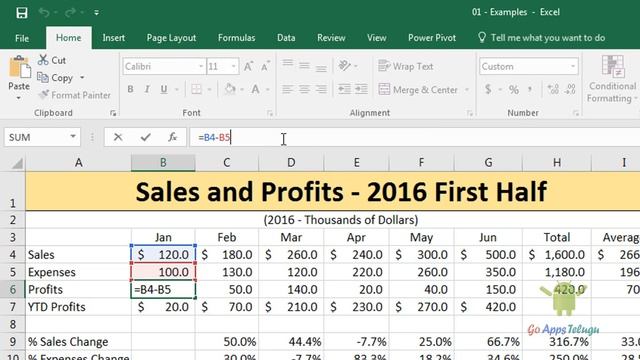Open the Formulas tab

pyautogui.click(x=236, y=38)
